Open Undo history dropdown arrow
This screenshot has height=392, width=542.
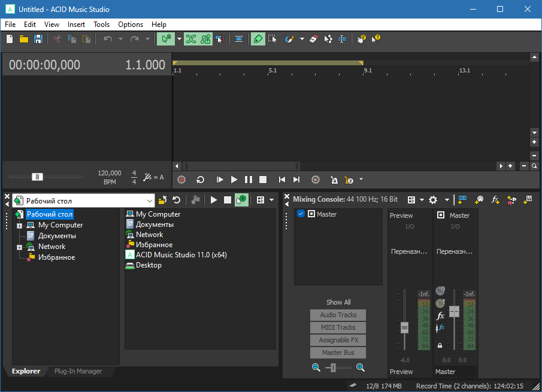click(x=120, y=39)
